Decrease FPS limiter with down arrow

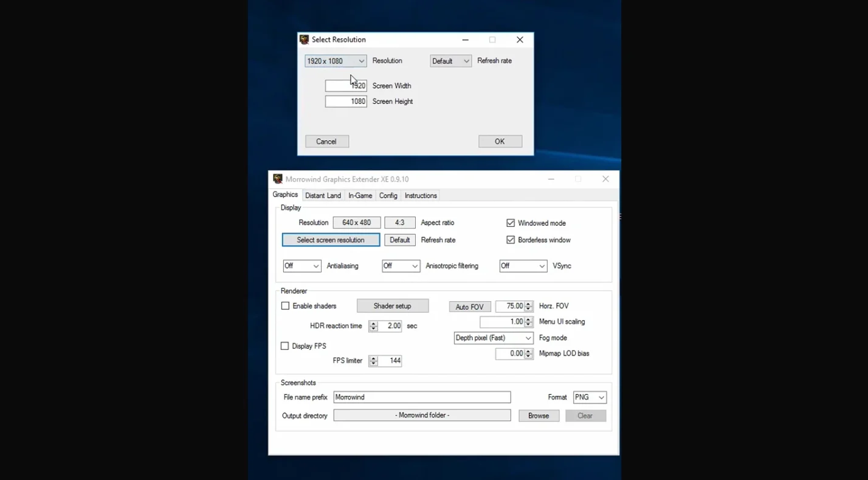coord(373,363)
